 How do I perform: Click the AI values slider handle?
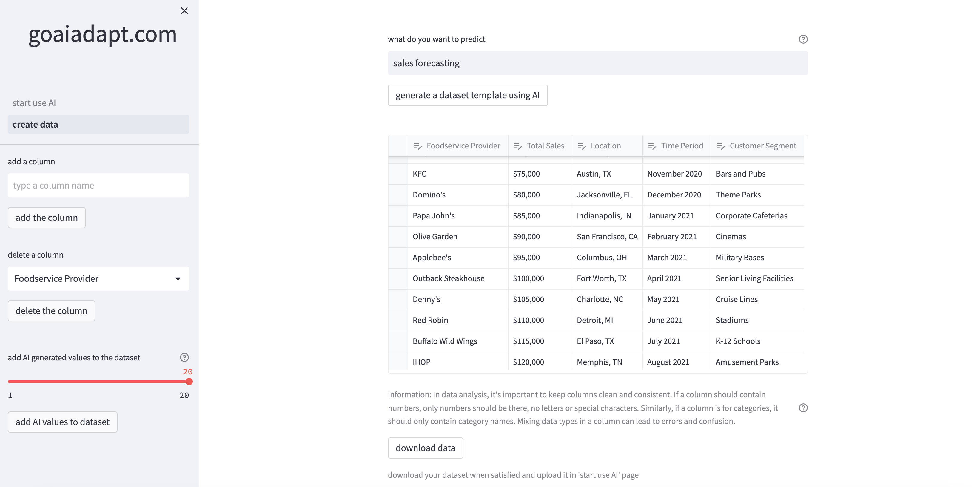pos(189,382)
